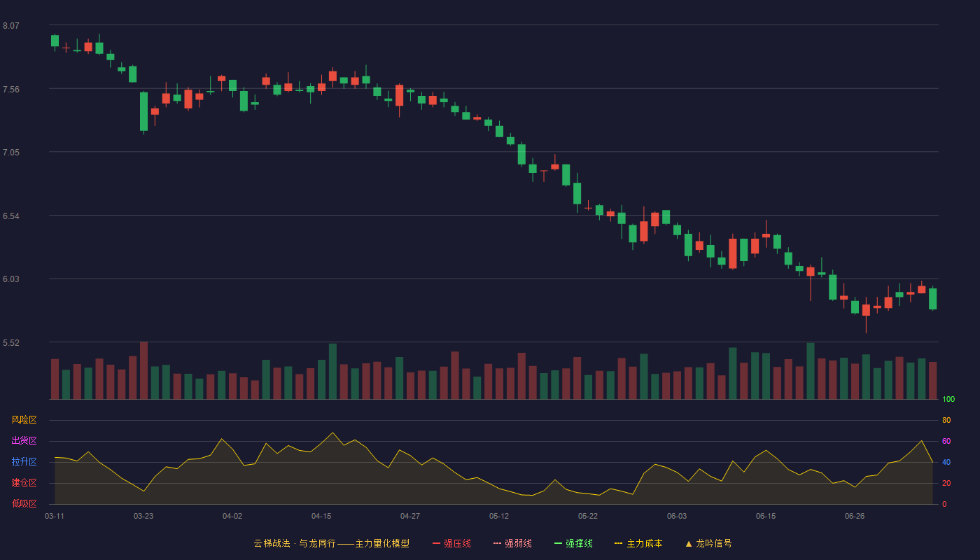Click the 6.54 price axis label
Screen dimensions: 980x560
point(11,216)
